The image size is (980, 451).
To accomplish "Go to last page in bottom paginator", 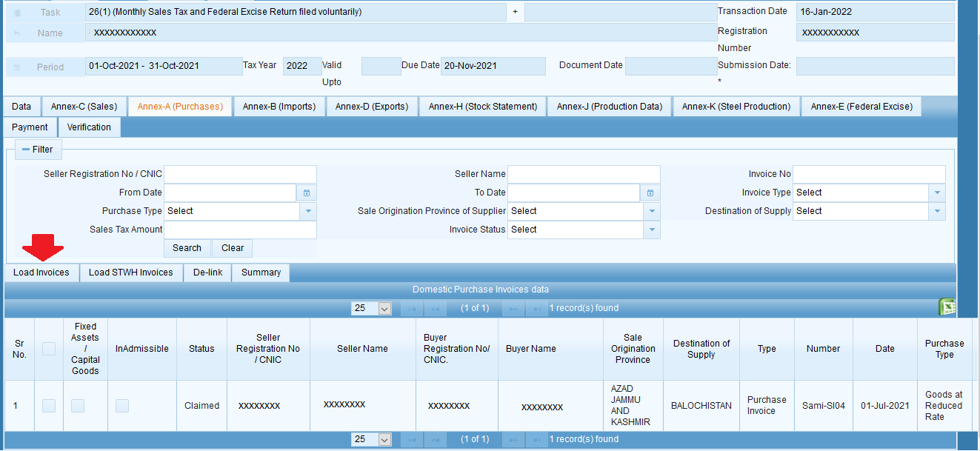I will [536, 440].
